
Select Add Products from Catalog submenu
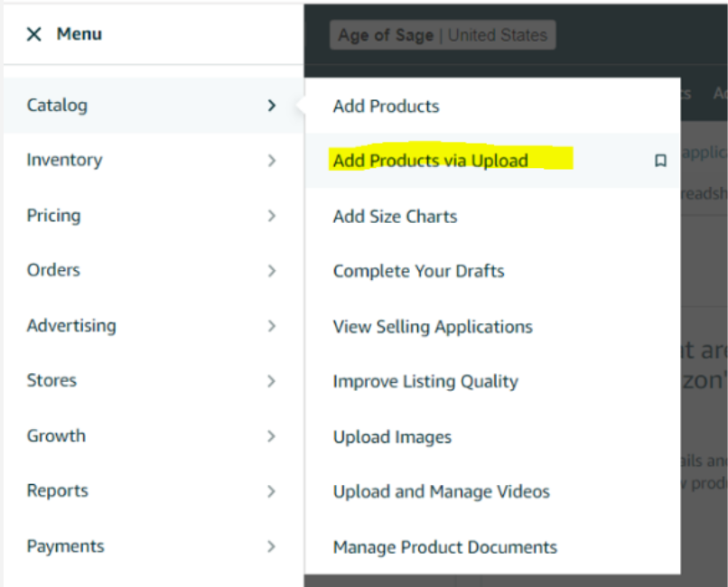click(x=386, y=106)
